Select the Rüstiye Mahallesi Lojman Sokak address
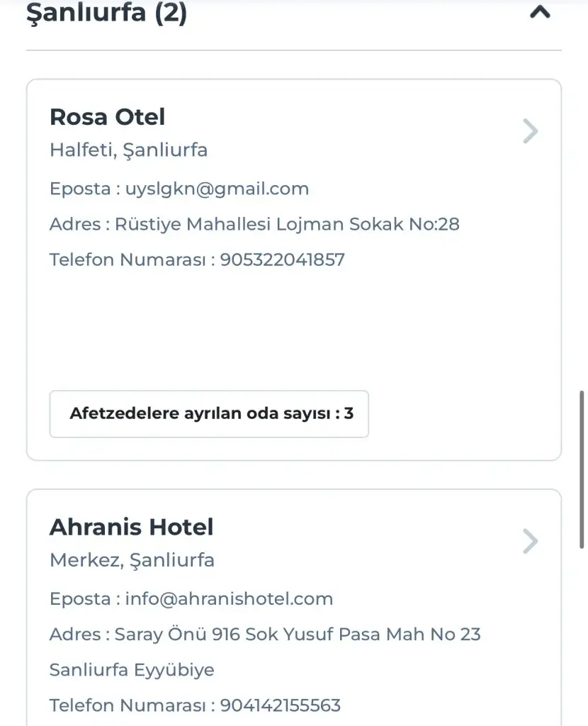Viewport: 588px width, 726px height. click(287, 224)
